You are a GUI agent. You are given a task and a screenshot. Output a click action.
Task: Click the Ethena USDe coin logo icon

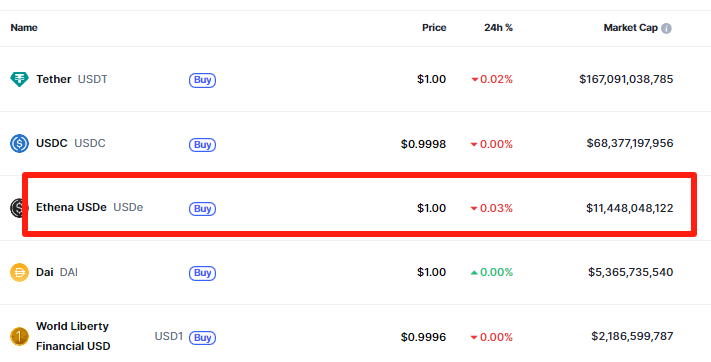(19, 208)
